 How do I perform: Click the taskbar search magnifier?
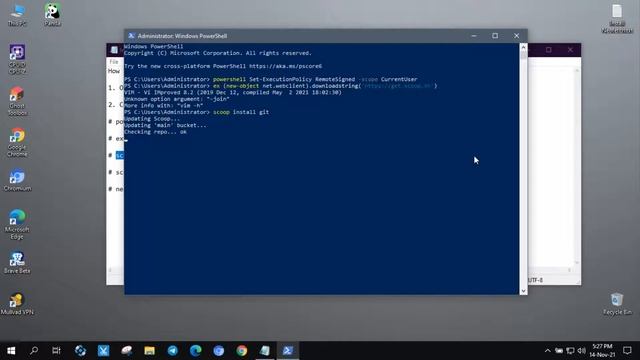[x=34, y=351]
